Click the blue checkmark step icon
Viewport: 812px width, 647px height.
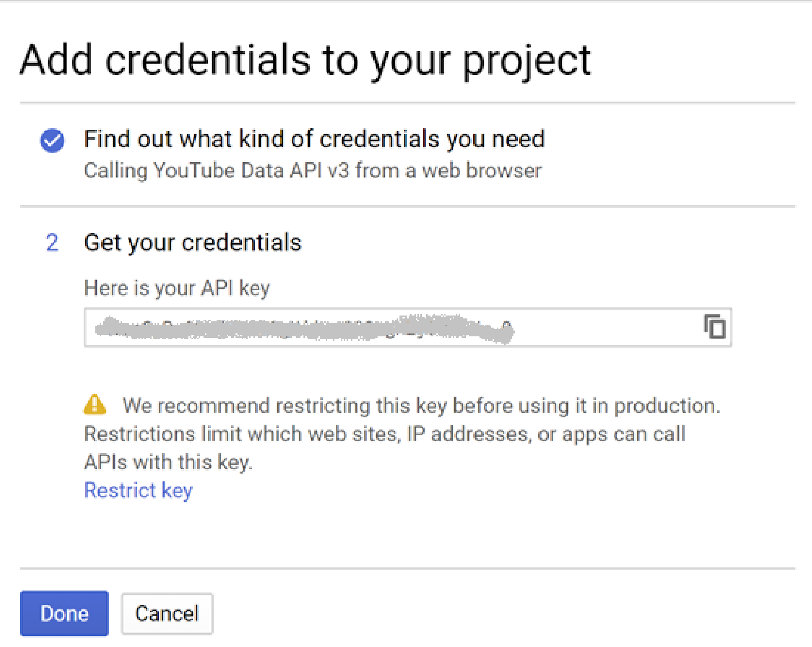(x=52, y=140)
